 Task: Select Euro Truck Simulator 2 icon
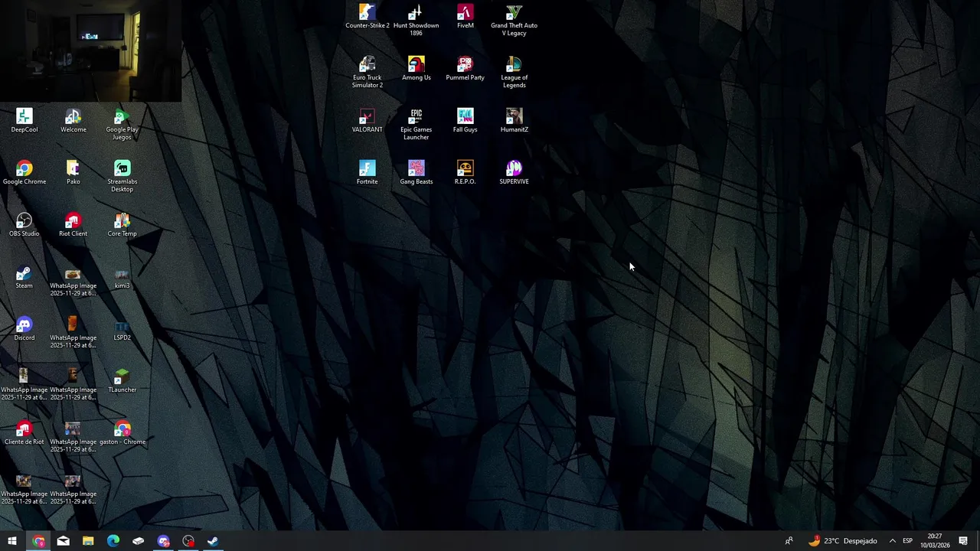click(367, 72)
